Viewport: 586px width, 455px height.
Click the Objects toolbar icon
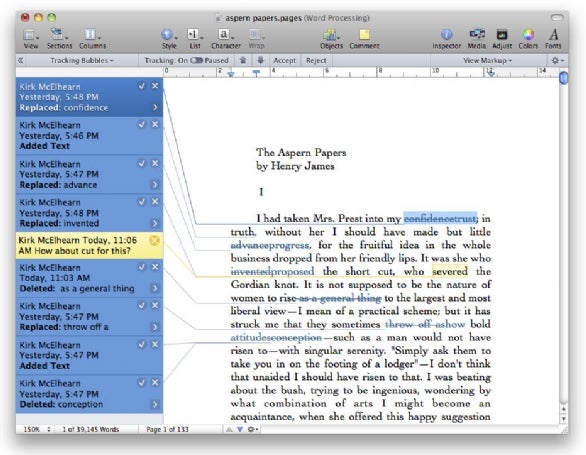point(331,39)
